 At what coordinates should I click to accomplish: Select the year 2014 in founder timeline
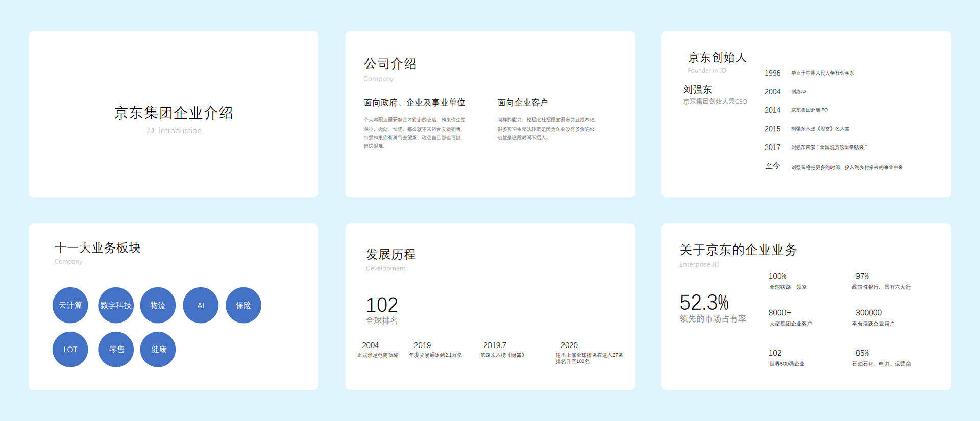(772, 110)
